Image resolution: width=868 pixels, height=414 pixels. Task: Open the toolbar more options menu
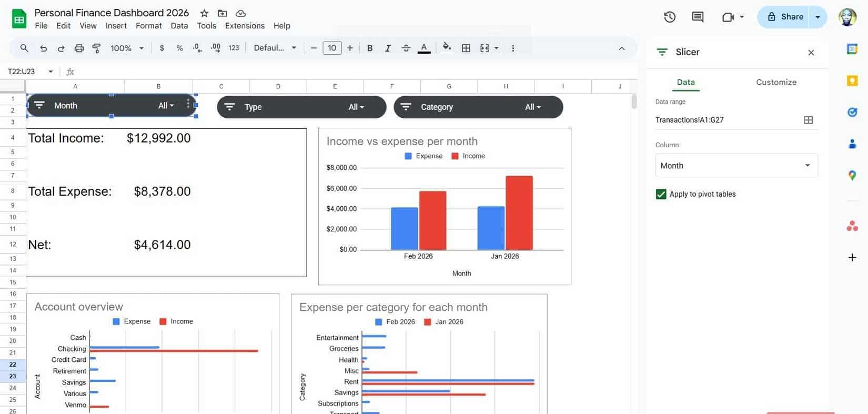click(513, 48)
